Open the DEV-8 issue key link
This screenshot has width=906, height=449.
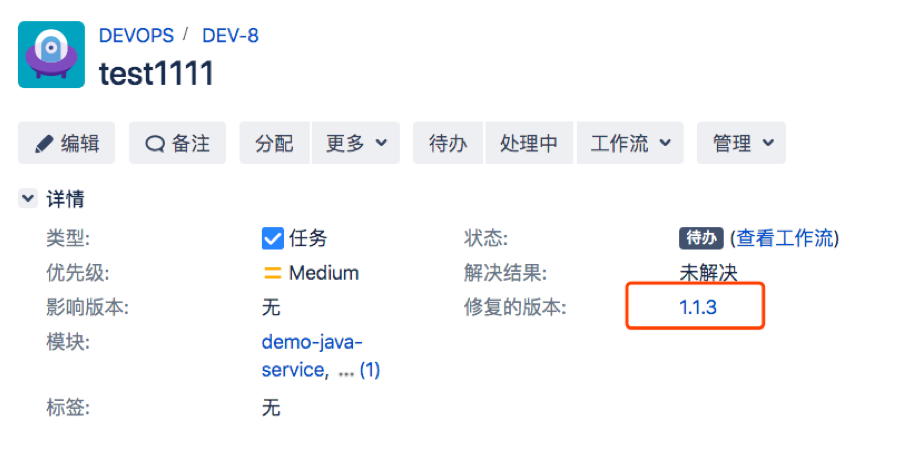point(230,36)
